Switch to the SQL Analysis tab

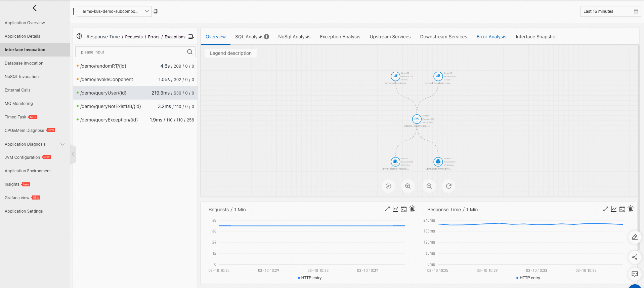coord(252,37)
